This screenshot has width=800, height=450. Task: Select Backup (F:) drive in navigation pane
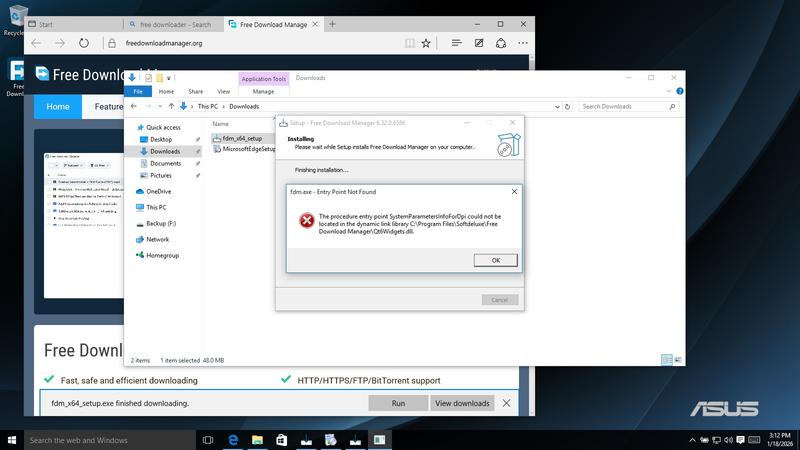point(161,223)
